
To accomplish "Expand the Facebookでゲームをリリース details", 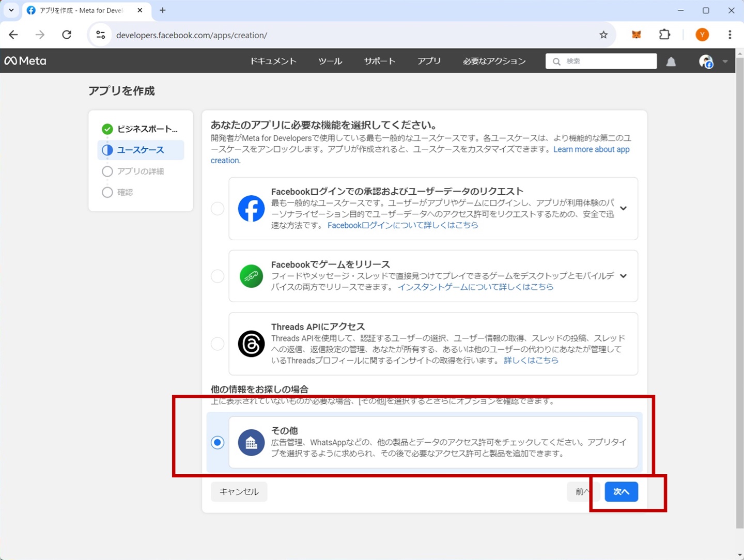I will coord(623,276).
